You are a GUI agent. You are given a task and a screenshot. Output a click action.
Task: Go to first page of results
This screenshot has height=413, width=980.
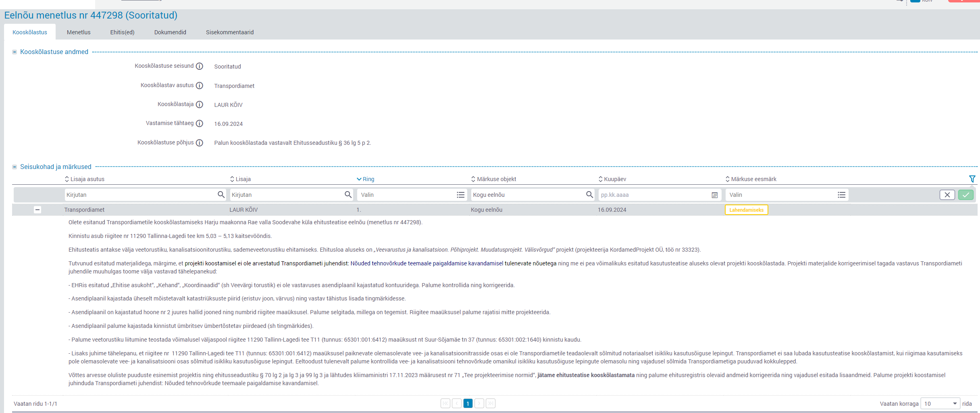[445, 403]
